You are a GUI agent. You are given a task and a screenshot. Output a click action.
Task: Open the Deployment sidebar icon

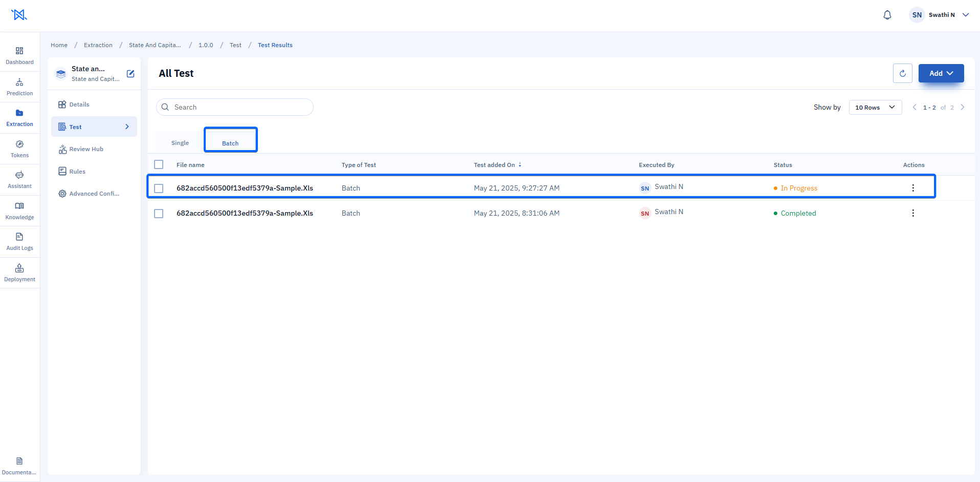point(19,268)
